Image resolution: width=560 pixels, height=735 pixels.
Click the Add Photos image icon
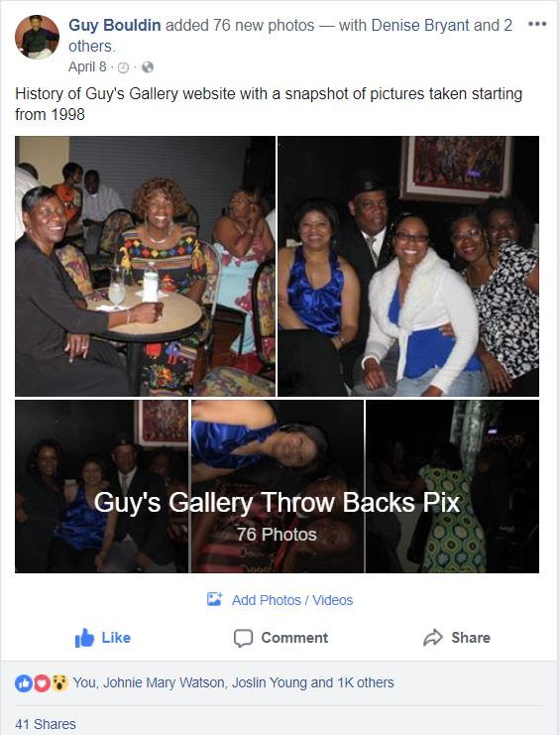coord(214,599)
